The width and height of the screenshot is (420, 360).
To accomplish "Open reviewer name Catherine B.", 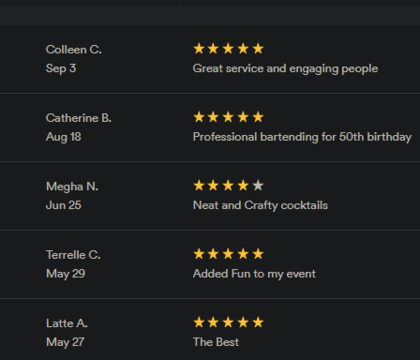I will click(x=79, y=118).
